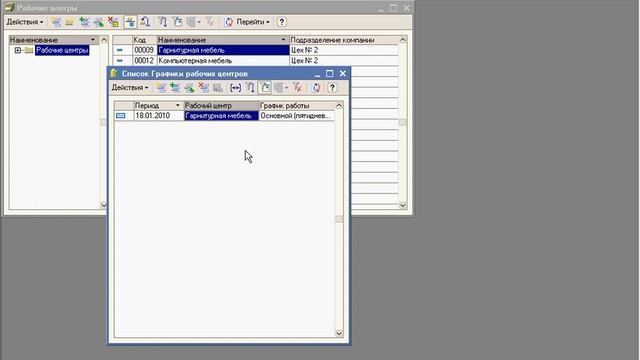Click scroll up arrow in tree panel

[104, 40]
